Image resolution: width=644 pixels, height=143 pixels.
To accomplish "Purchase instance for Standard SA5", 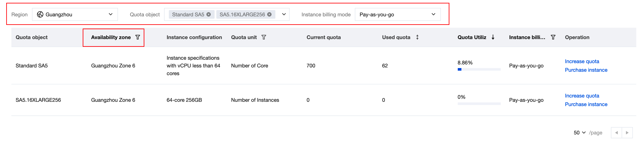I will coord(586,70).
